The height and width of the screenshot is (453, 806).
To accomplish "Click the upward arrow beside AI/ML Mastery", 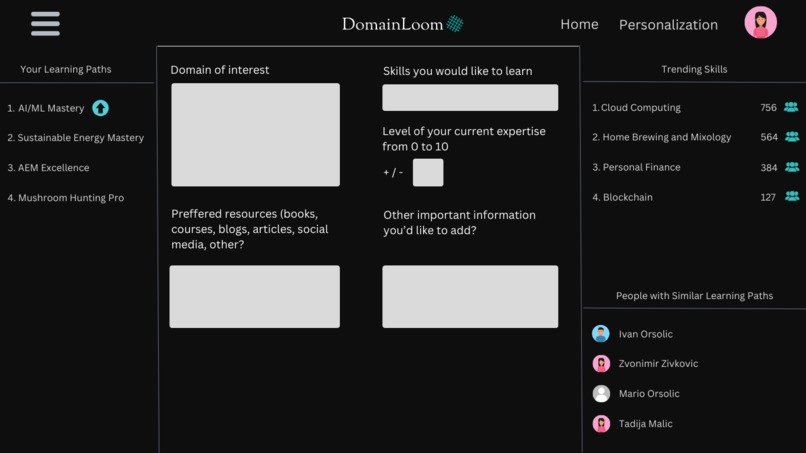I will pyautogui.click(x=100, y=108).
